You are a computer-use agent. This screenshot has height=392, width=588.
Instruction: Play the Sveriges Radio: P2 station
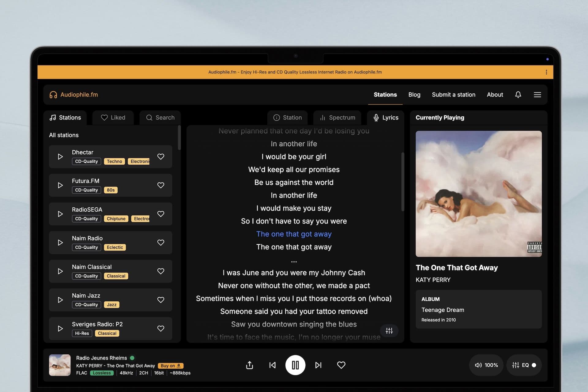tap(60, 328)
